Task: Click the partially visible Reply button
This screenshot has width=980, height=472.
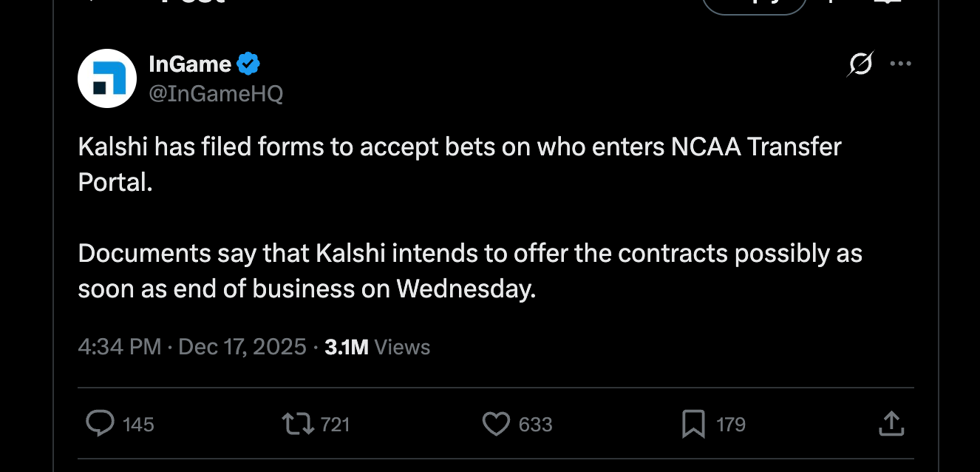Action: coord(754,4)
